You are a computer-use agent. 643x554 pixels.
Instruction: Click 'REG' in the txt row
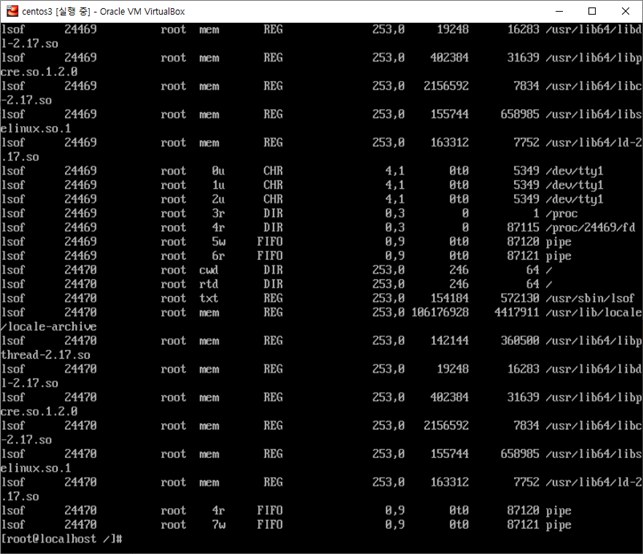click(273, 298)
